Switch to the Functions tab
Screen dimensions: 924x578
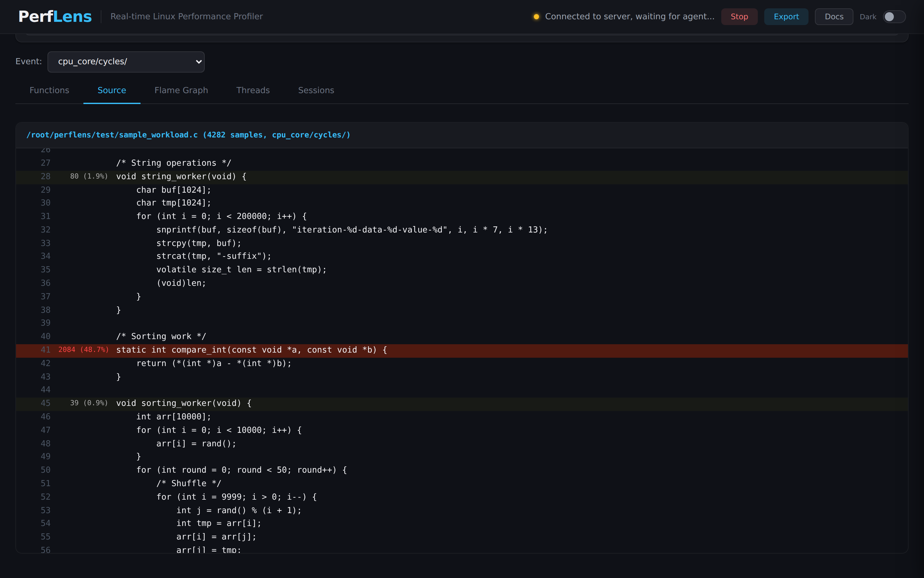coord(49,90)
